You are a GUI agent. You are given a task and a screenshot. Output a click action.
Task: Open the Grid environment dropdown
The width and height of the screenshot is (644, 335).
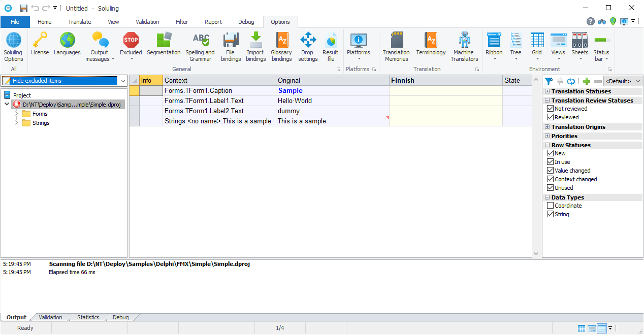537,47
